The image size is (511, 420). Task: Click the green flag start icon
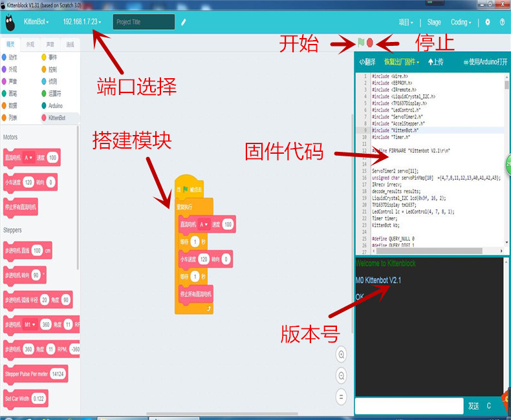point(361,43)
